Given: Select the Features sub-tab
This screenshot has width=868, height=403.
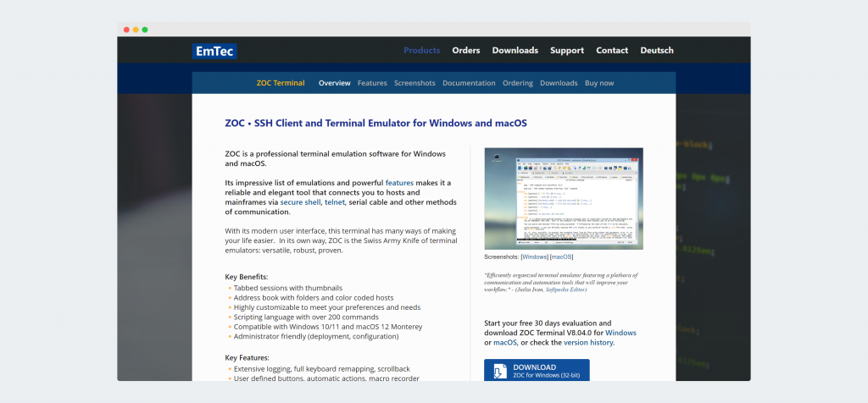Looking at the screenshot, I should pyautogui.click(x=372, y=83).
